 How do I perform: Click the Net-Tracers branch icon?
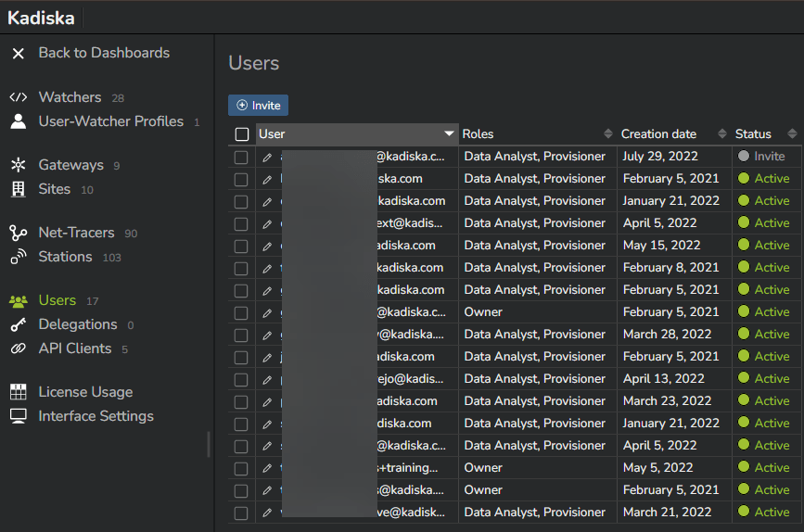coord(18,233)
